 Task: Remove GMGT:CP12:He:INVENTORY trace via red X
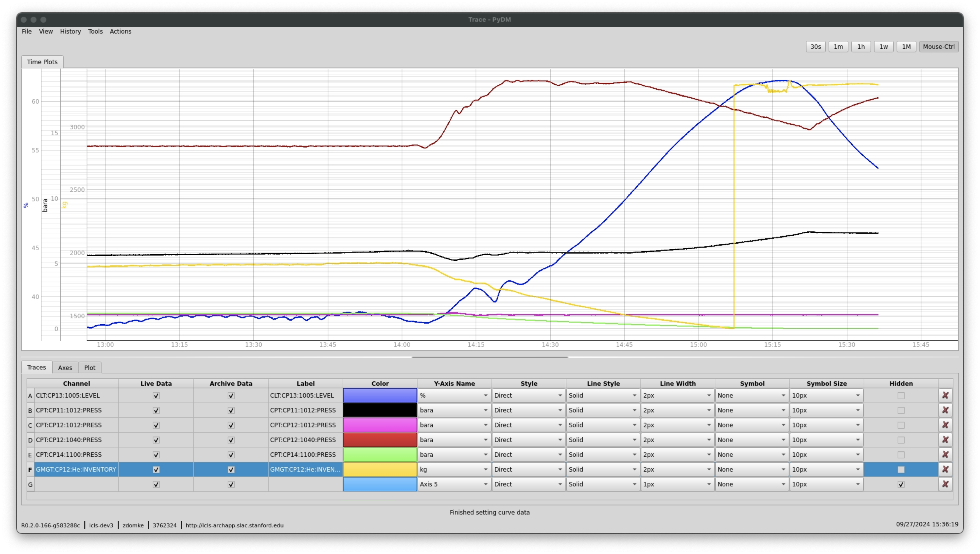[945, 469]
